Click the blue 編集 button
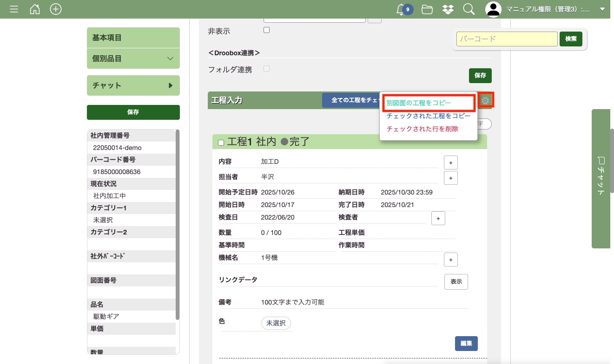Image resolution: width=614 pixels, height=364 pixels. [466, 344]
